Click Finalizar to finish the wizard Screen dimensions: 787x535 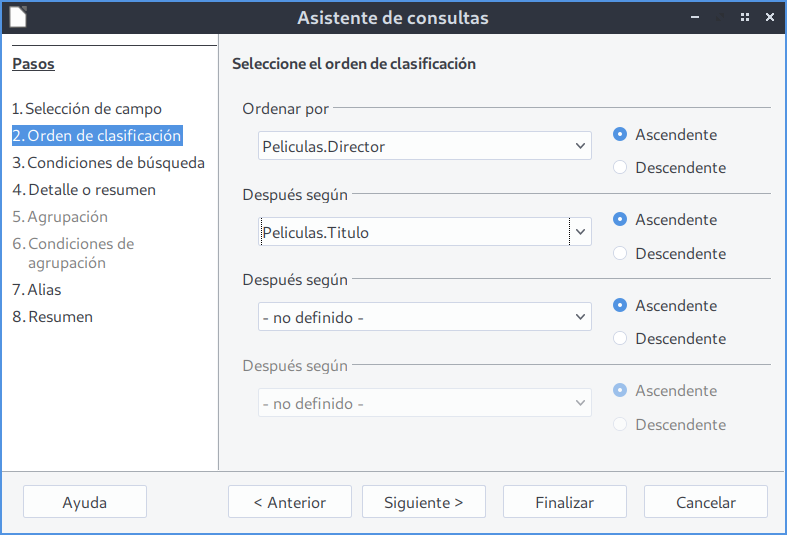[564, 503]
